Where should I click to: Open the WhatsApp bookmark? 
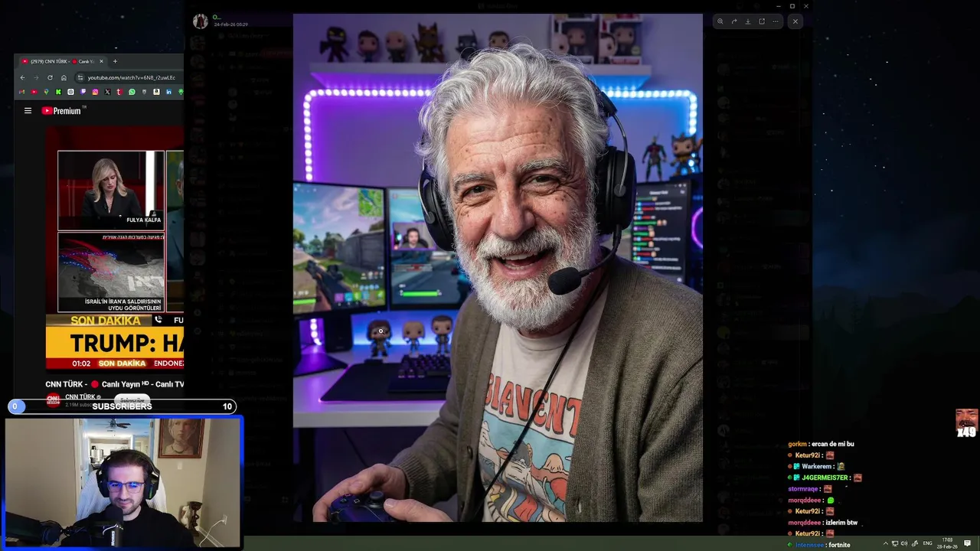pos(132,92)
